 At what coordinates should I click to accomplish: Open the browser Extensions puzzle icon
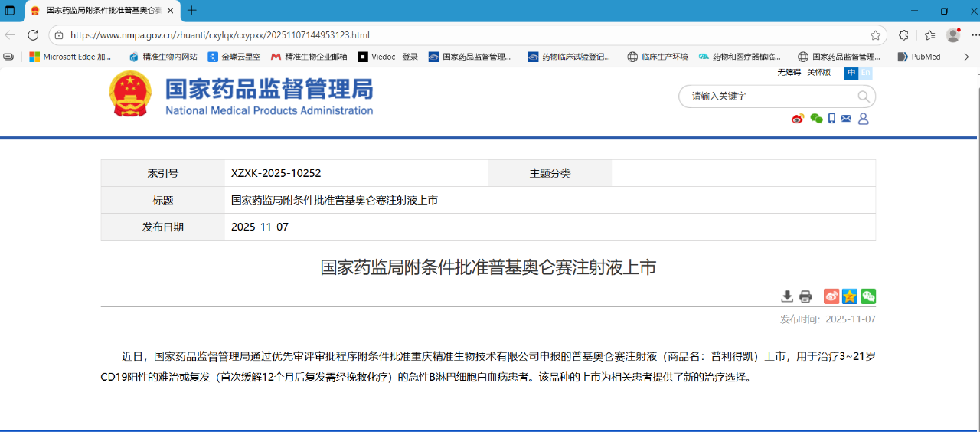(x=903, y=35)
